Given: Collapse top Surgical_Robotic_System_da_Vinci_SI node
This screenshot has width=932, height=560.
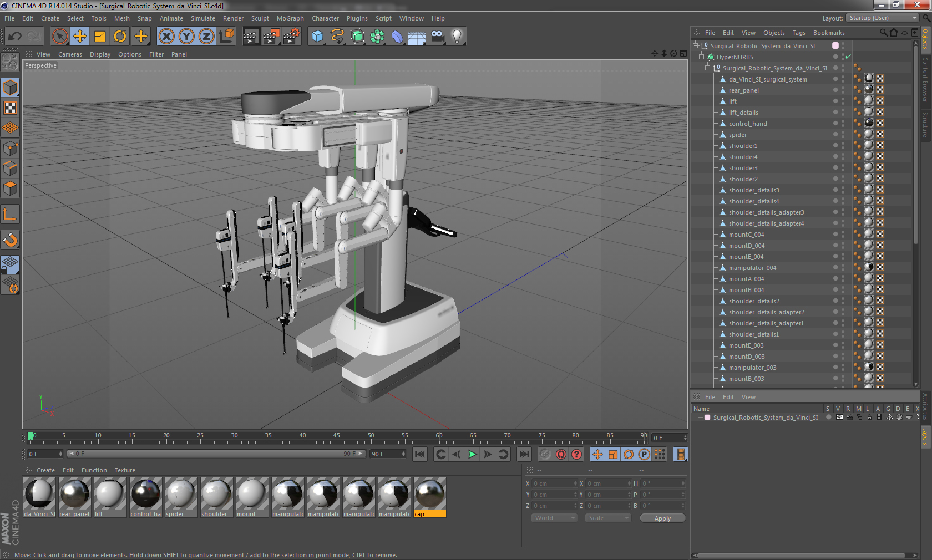Looking at the screenshot, I should [x=695, y=46].
